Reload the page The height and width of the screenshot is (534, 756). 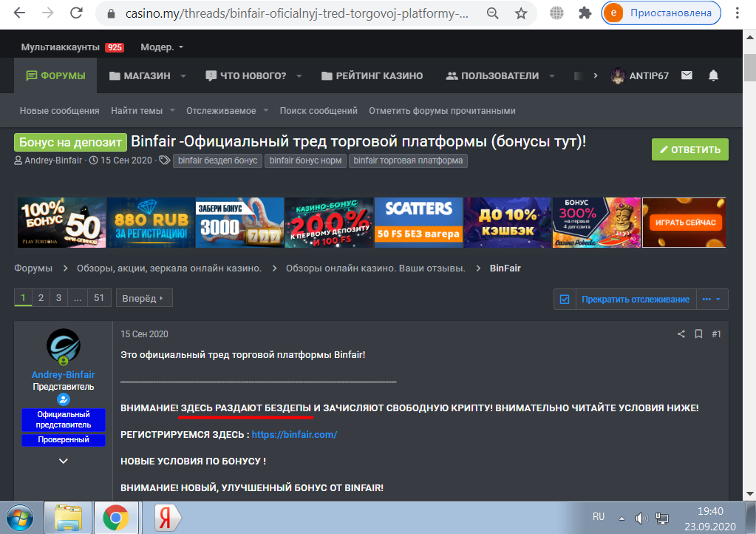pyautogui.click(x=76, y=13)
